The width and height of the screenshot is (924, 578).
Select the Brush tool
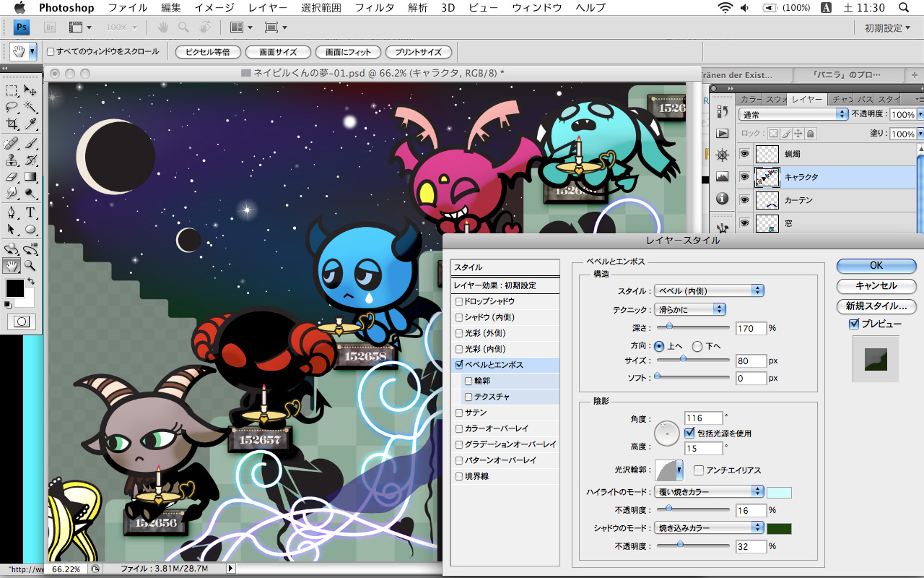pos(30,143)
